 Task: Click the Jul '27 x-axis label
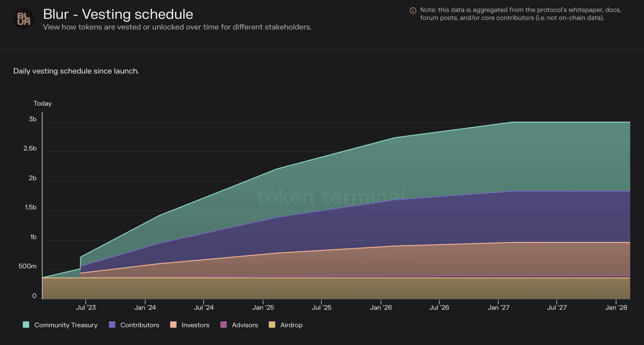click(x=557, y=307)
